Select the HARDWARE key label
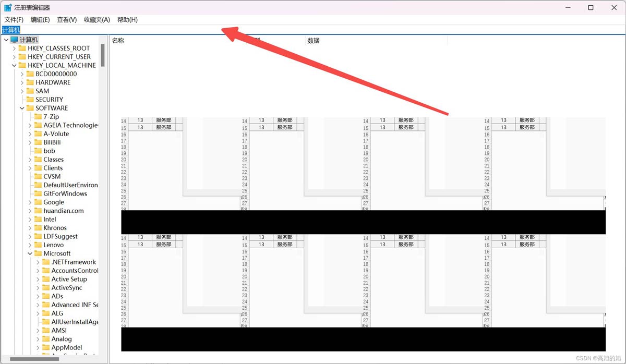626x364 pixels. (53, 82)
